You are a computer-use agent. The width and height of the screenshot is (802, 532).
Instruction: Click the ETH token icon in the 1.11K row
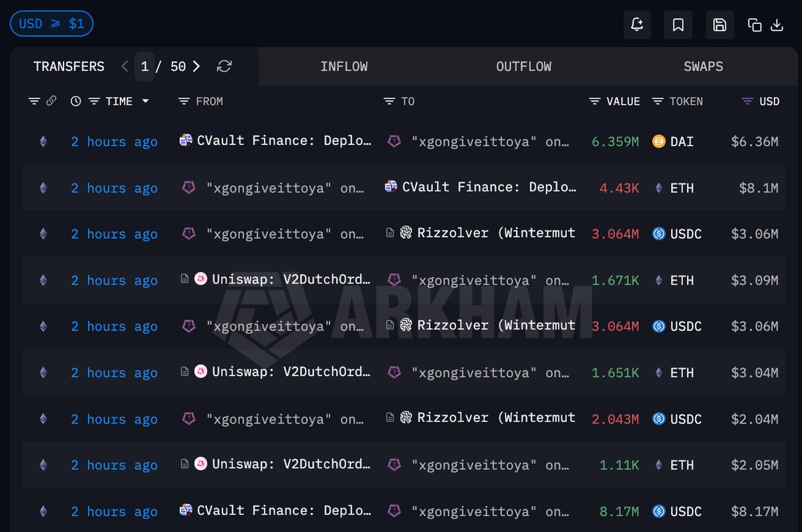(x=658, y=465)
